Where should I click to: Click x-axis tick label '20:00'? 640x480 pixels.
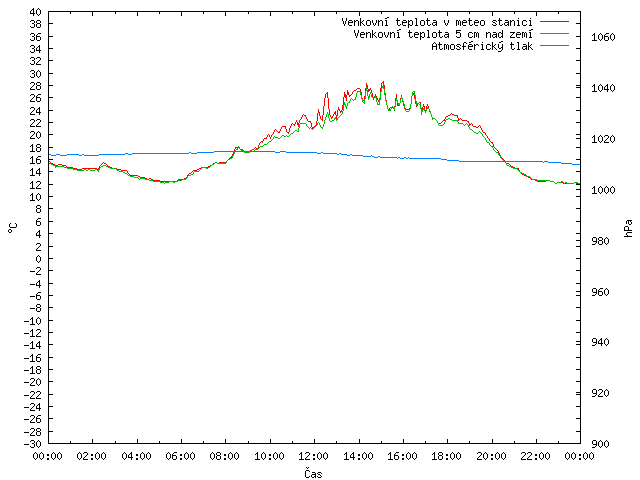pos(491,456)
